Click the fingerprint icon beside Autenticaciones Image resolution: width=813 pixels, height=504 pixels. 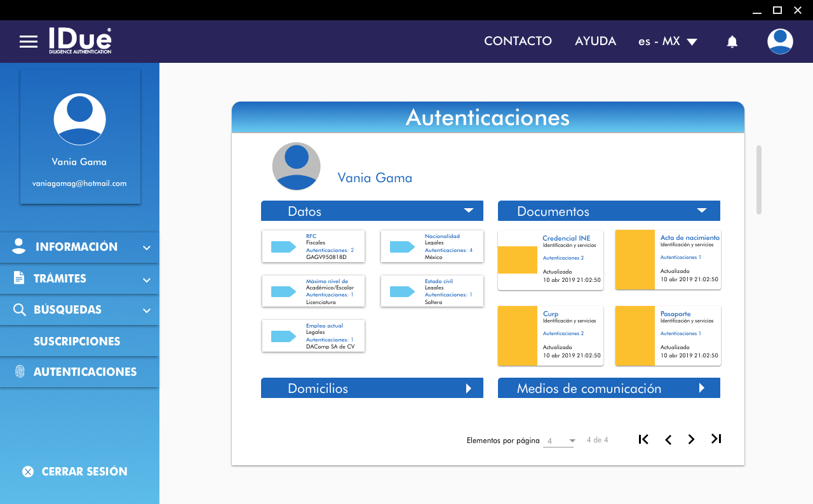click(x=20, y=372)
